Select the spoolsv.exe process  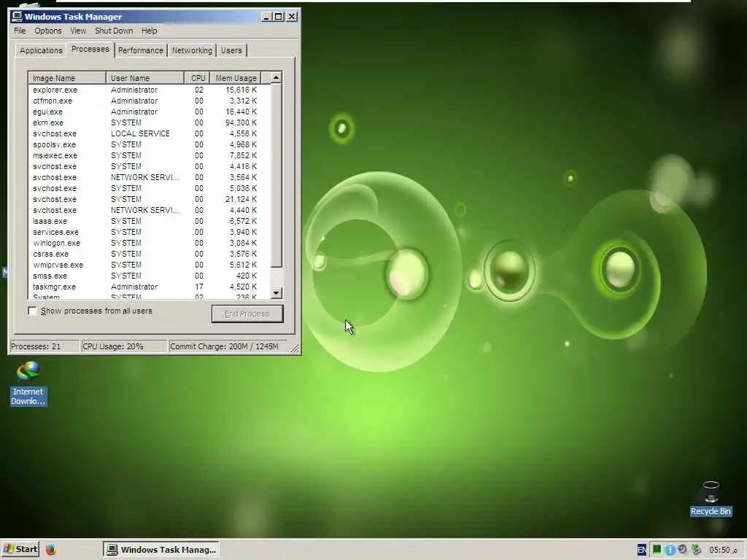[x=149, y=145]
